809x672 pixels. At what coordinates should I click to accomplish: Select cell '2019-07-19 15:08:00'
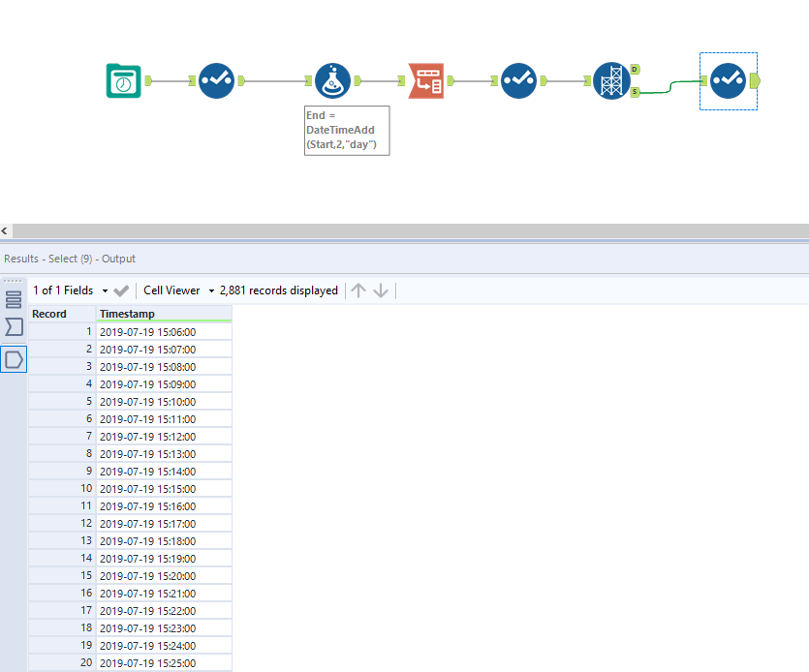tap(164, 367)
